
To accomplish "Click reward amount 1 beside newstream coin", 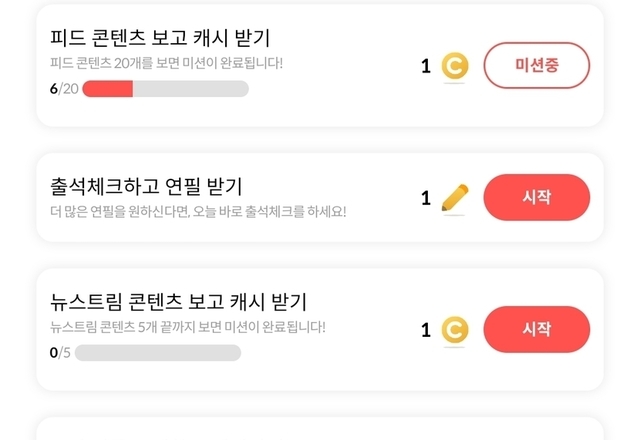I will coord(426,330).
